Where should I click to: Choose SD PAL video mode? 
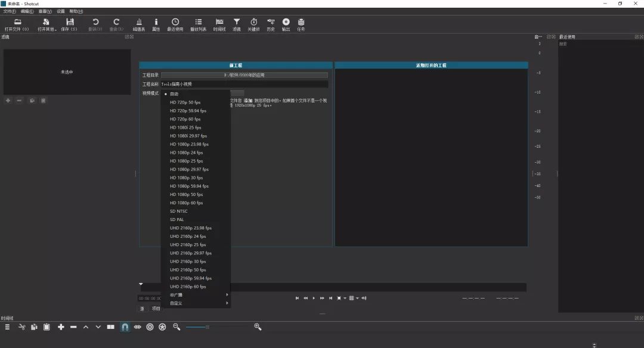coord(196,219)
